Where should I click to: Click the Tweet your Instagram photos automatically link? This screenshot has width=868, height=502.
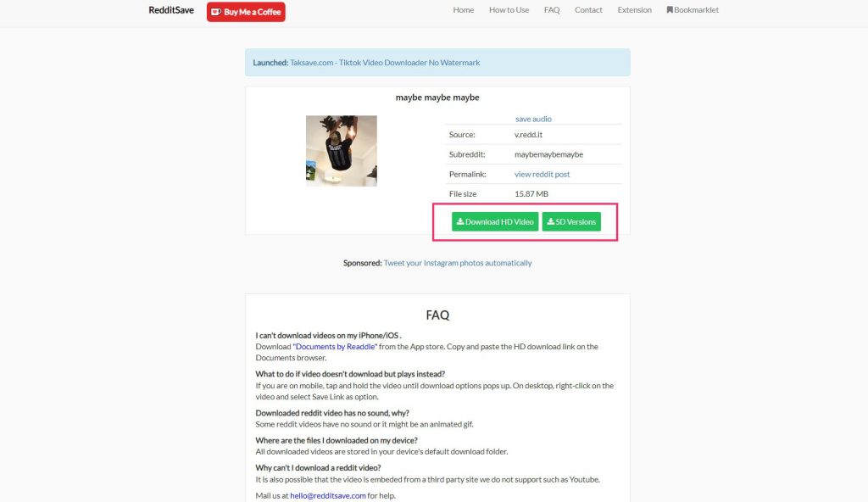[x=457, y=263]
